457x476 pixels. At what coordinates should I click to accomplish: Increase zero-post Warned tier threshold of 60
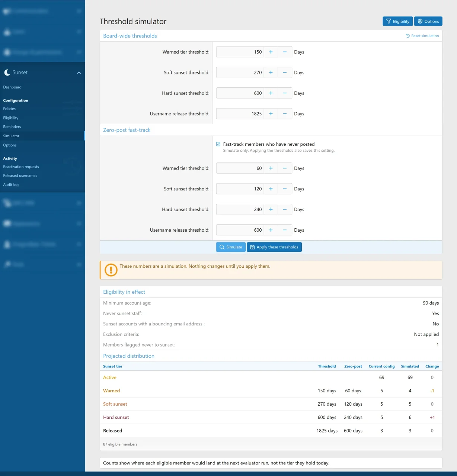coord(271,168)
